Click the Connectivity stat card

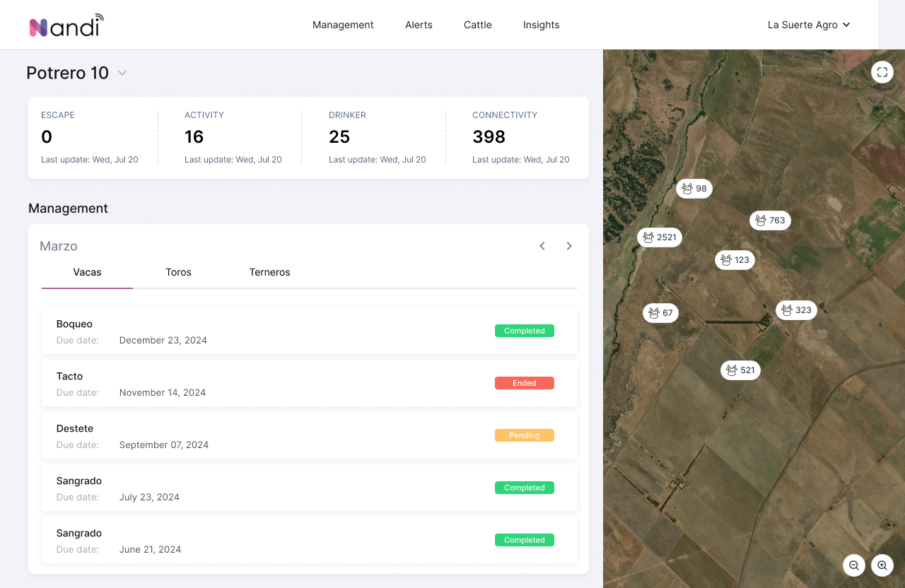(520, 137)
